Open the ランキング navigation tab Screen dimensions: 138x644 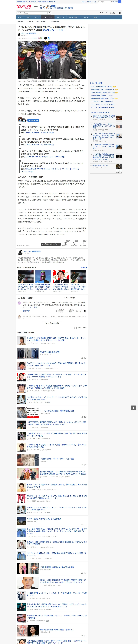coord(86,17)
